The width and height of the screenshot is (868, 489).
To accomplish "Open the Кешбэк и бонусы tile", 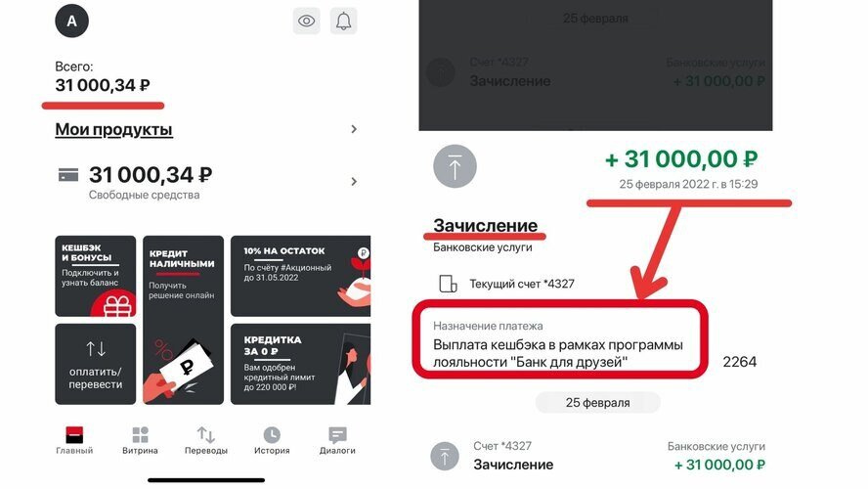I will [x=95, y=276].
